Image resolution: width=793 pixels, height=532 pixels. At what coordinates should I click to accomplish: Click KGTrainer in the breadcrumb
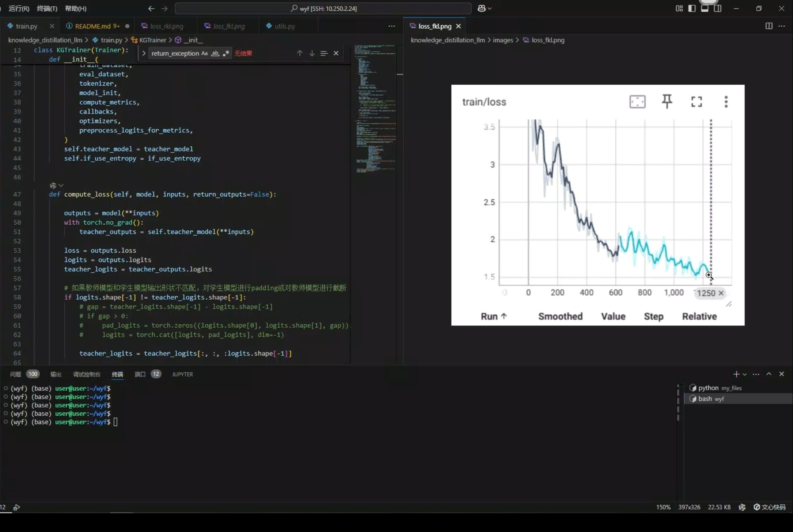[152, 40]
